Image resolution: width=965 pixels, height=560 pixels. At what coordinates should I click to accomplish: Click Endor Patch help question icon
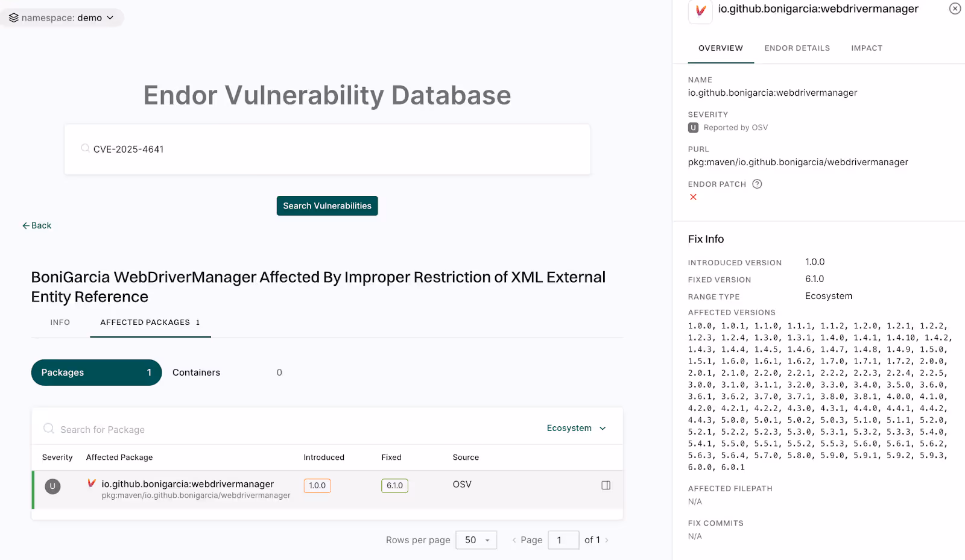pos(757,184)
